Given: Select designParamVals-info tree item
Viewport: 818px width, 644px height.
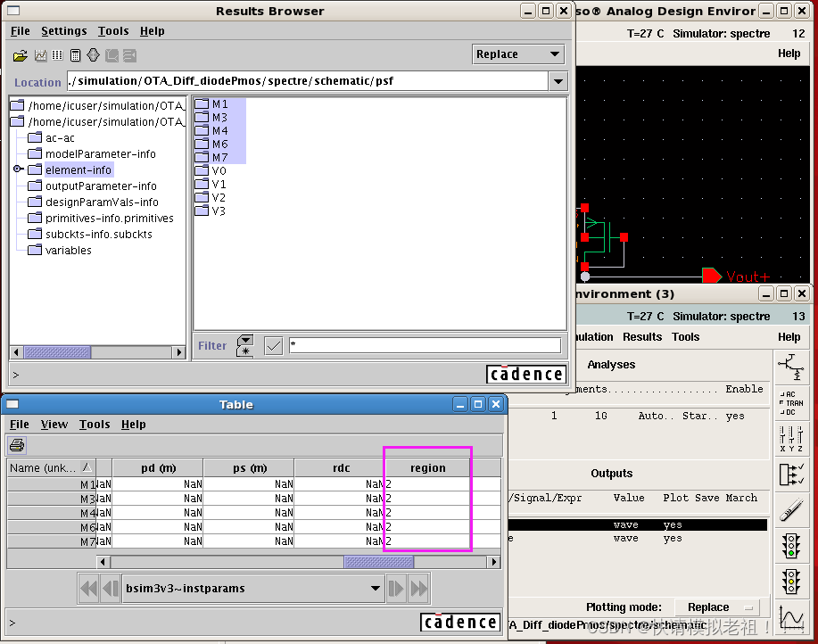Looking at the screenshot, I should point(94,202).
